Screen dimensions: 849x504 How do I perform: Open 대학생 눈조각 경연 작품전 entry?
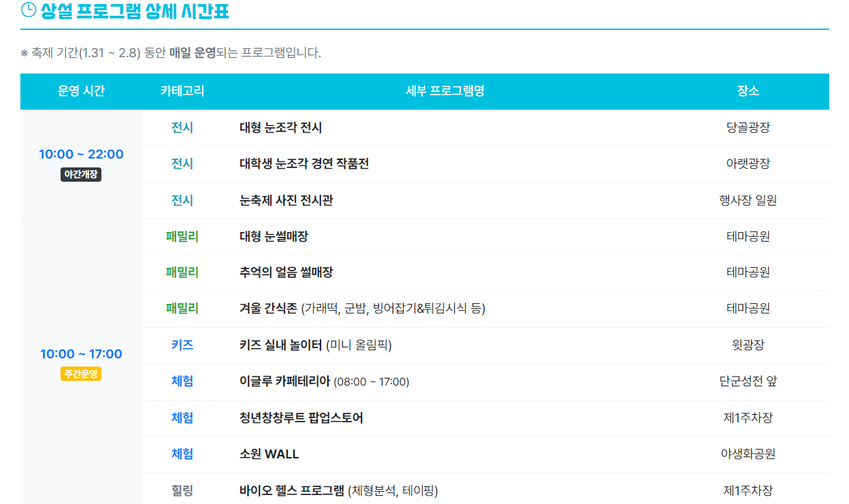click(x=304, y=164)
